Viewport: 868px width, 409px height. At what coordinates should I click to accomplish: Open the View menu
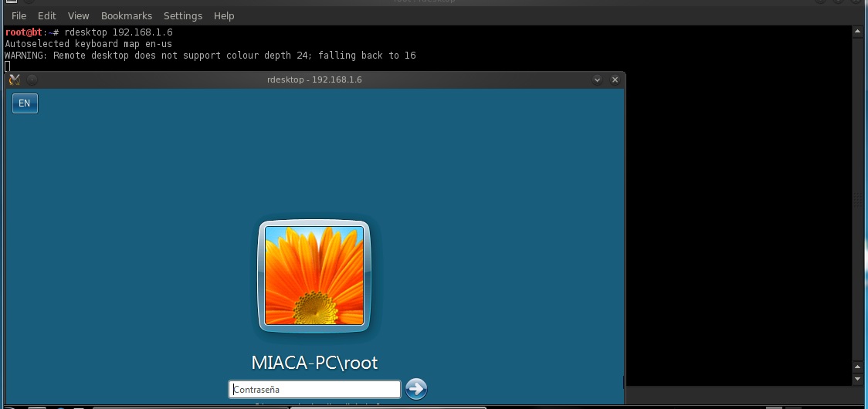78,15
